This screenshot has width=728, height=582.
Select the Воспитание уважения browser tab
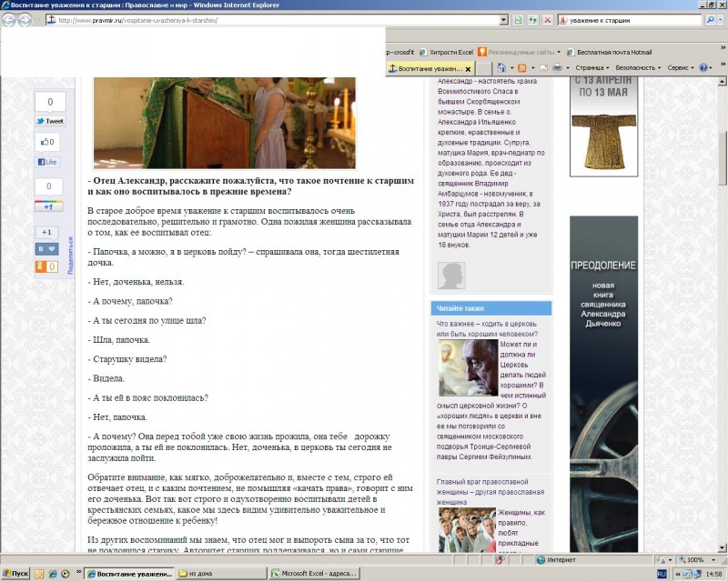coord(430,69)
